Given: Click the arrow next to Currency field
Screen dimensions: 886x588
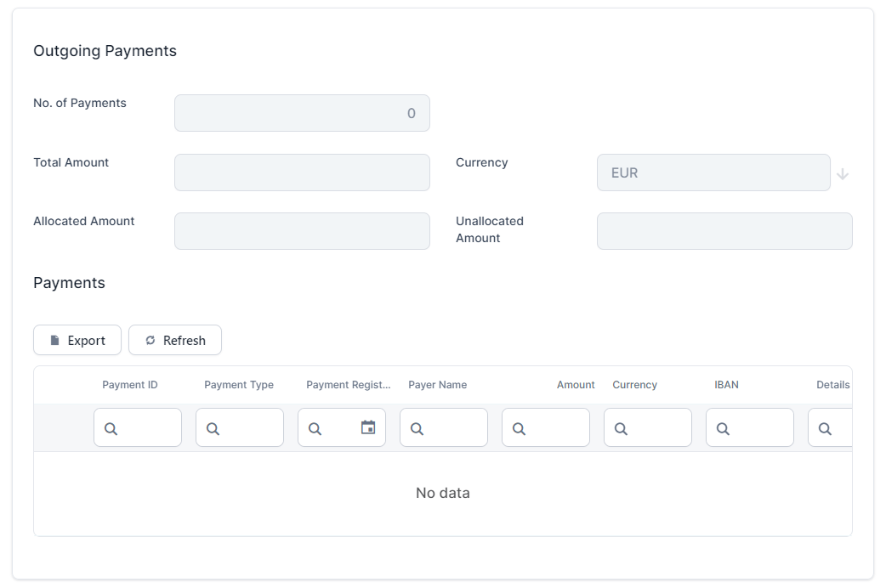Looking at the screenshot, I should click(843, 173).
